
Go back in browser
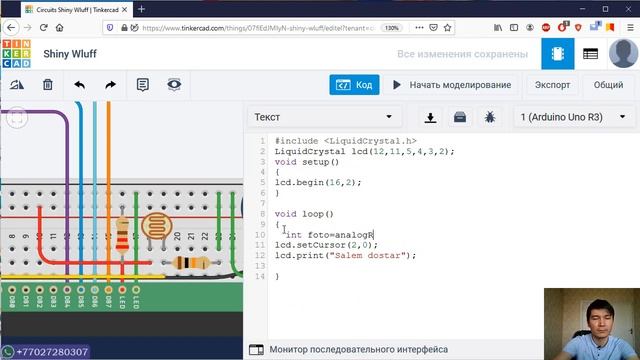[11, 28]
